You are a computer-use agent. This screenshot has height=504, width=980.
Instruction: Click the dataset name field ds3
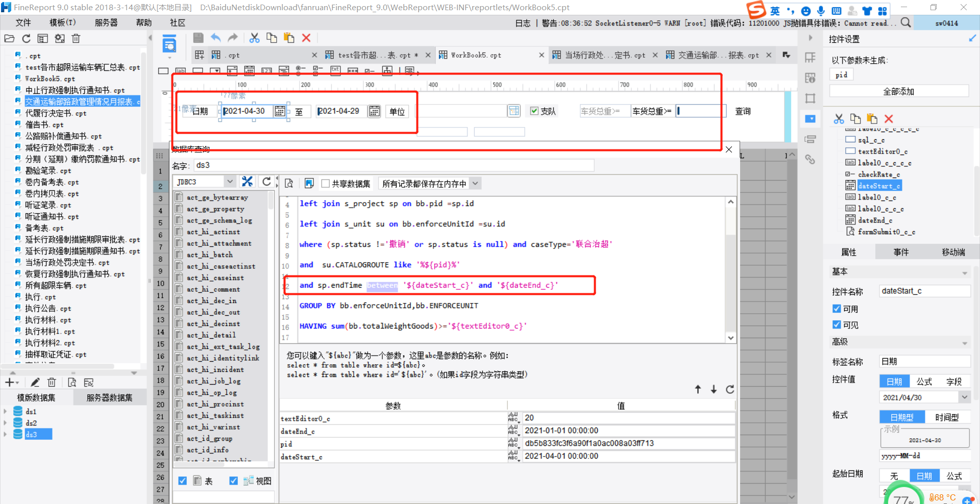click(x=394, y=165)
